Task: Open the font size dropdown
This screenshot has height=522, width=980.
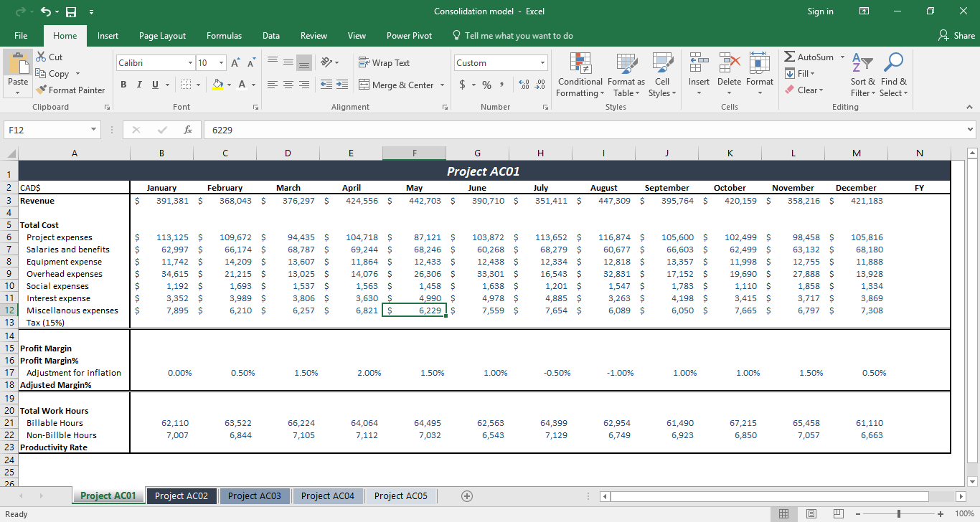Action: (x=220, y=62)
